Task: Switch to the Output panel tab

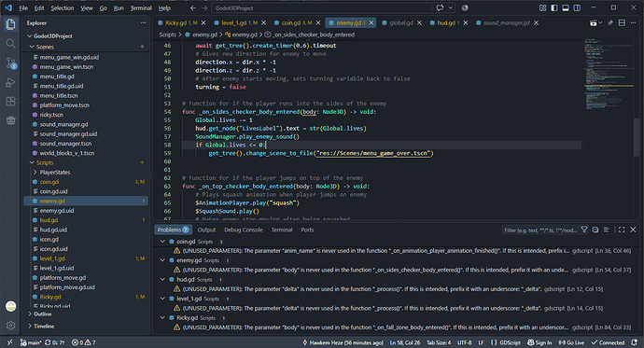Action: click(206, 230)
